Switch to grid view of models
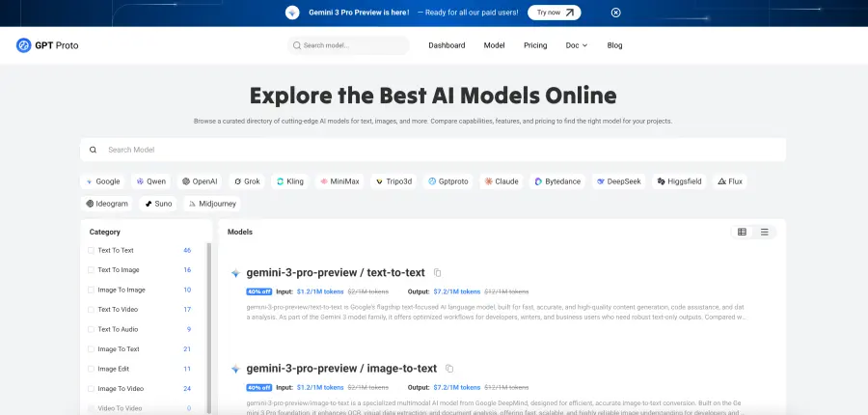The image size is (868, 415). [742, 232]
